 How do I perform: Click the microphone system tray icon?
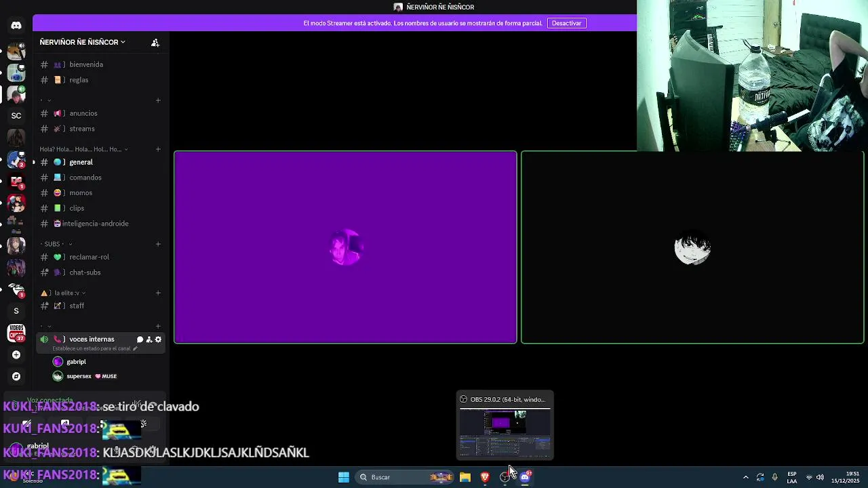pos(774,477)
